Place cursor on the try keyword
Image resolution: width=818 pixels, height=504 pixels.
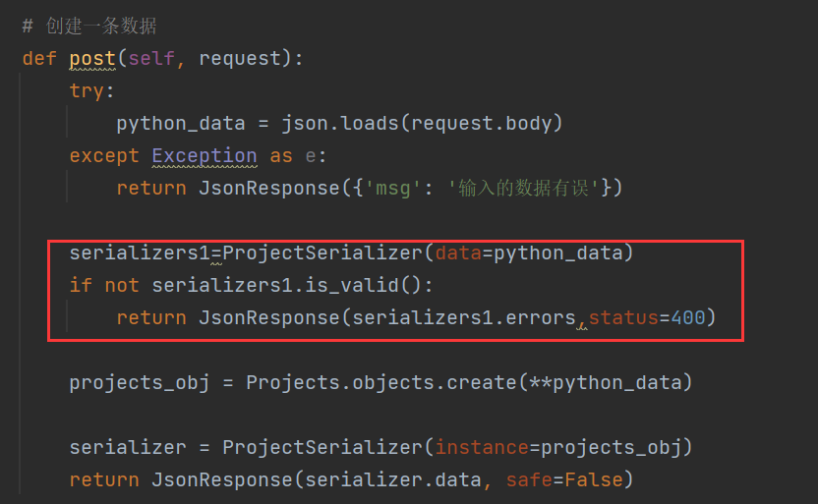tap(87, 91)
